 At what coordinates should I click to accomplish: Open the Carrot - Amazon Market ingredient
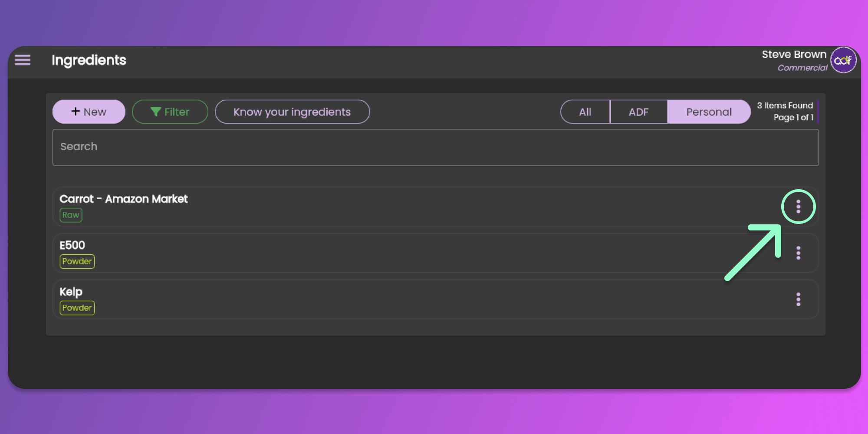click(x=124, y=199)
